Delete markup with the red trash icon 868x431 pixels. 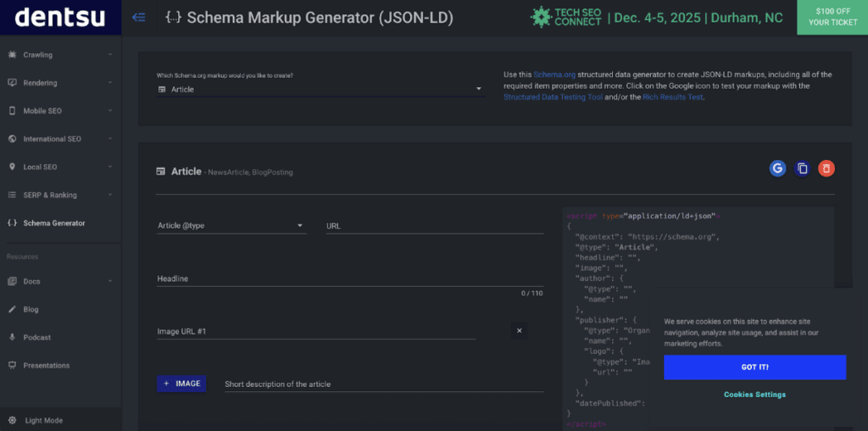coord(826,169)
